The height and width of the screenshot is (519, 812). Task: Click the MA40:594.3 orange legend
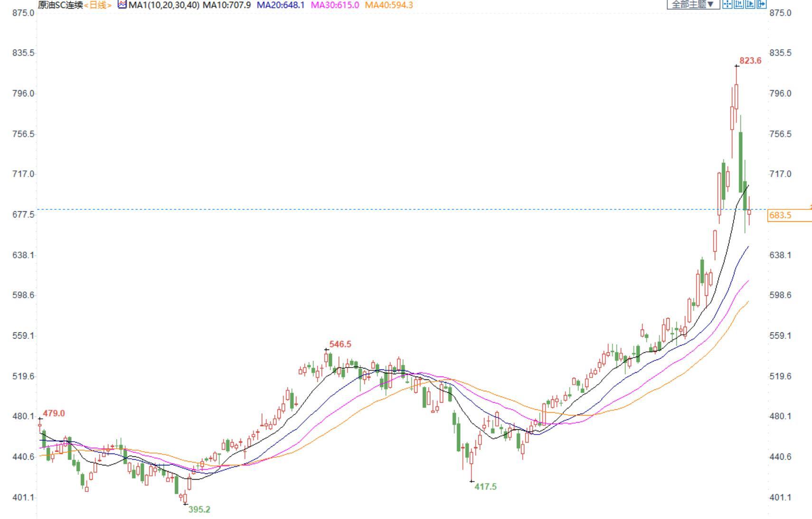click(x=389, y=5)
